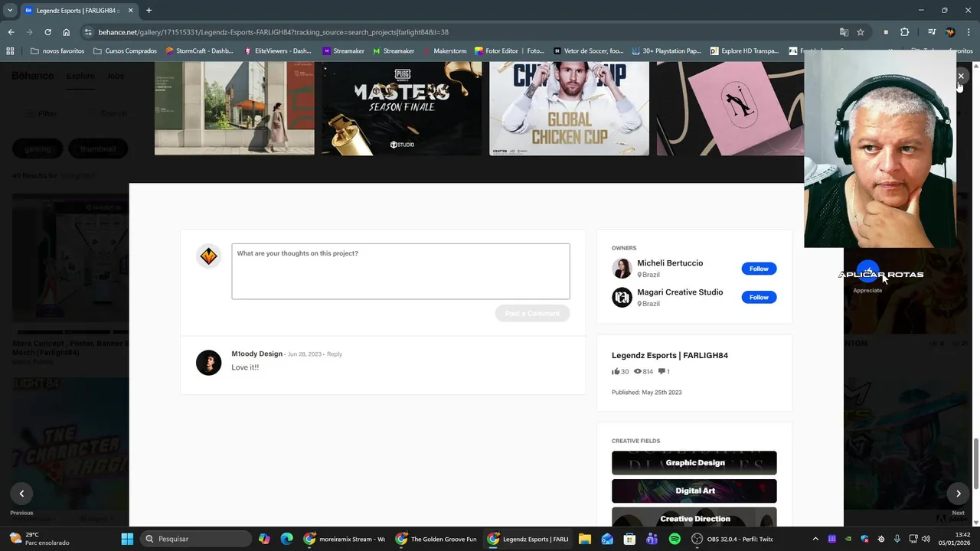Select the Digital Art creative field
This screenshot has height=551, width=980.
[694, 491]
